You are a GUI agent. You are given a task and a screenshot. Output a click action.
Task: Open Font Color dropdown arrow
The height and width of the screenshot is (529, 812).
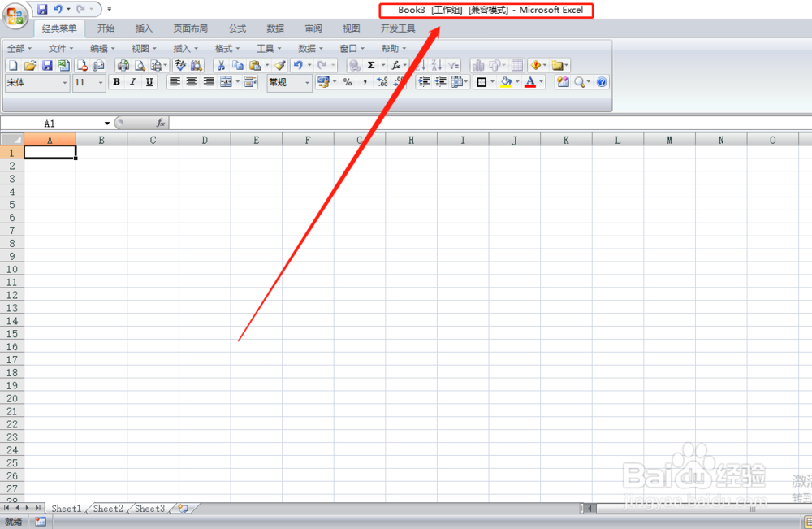point(541,82)
